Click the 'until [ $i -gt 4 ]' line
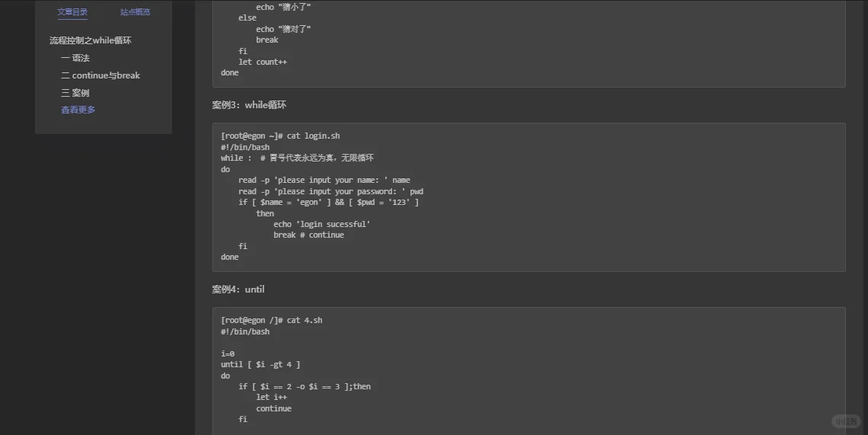Screen dimensions: 868x435 coord(260,365)
